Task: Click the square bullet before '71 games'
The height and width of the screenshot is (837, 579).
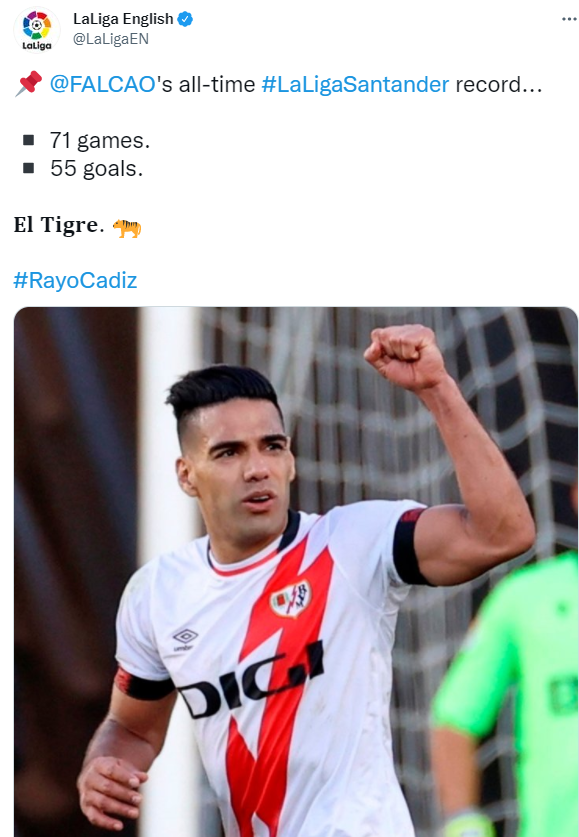Action: [x=28, y=140]
